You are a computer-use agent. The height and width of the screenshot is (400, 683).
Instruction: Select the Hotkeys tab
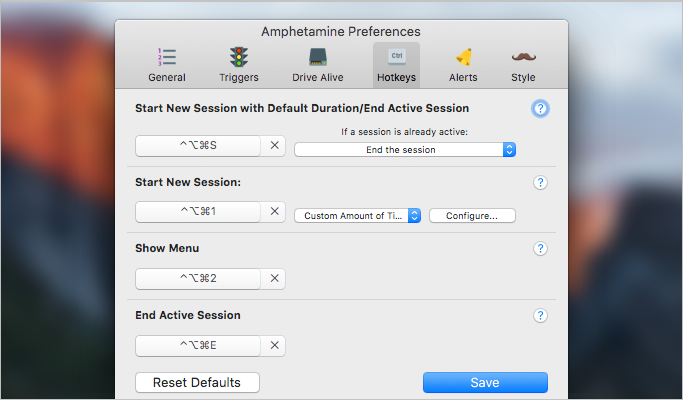[x=396, y=65]
